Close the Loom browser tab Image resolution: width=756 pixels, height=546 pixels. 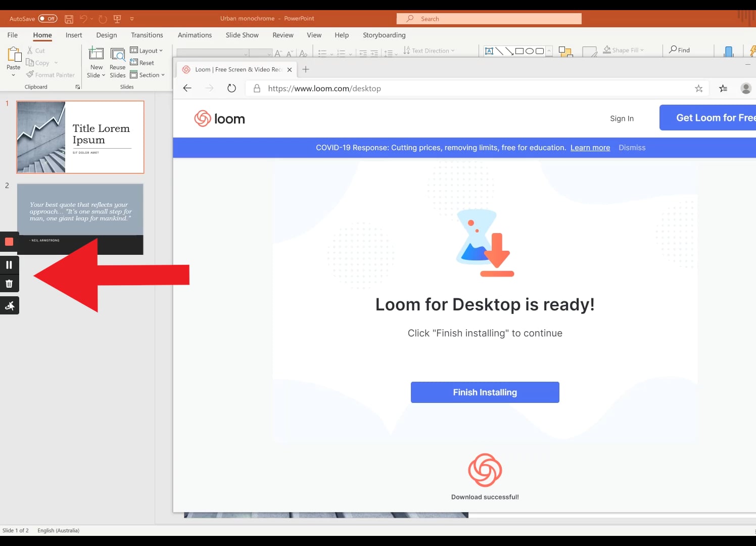pos(290,70)
